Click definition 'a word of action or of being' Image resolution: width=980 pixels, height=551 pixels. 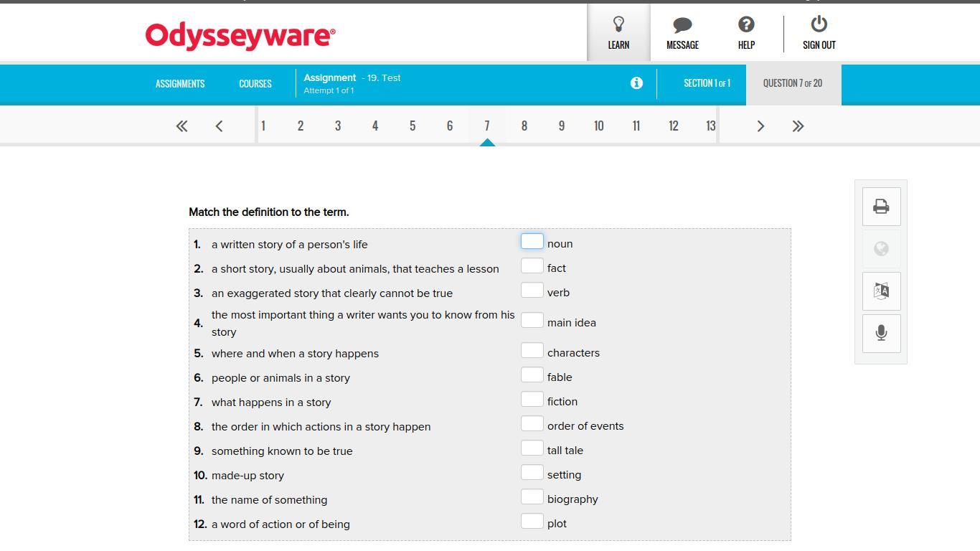[281, 524]
